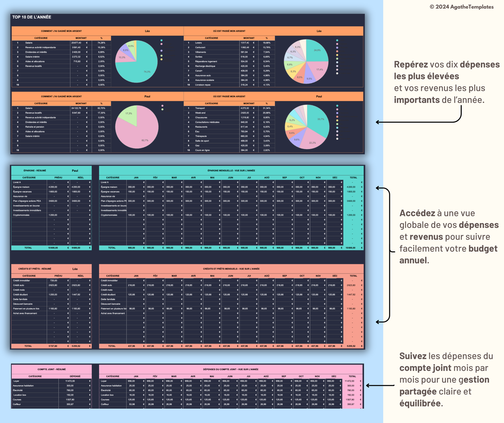Select the 'Loisirs' cell in Léa's expenses table
504x423 pixels.
[198, 43]
